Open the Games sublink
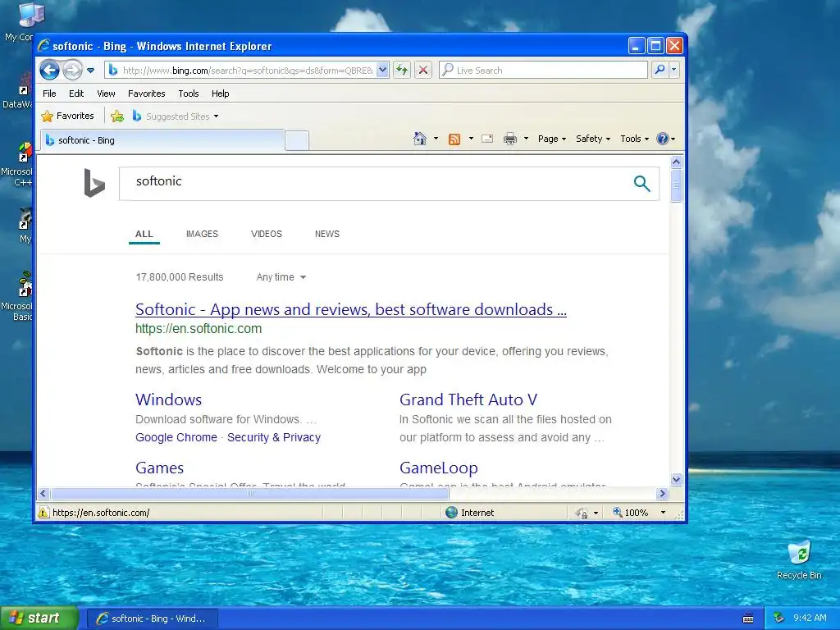 point(160,468)
